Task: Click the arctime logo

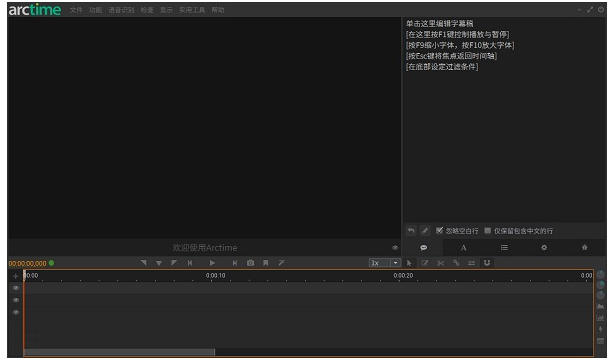Action: click(x=35, y=9)
